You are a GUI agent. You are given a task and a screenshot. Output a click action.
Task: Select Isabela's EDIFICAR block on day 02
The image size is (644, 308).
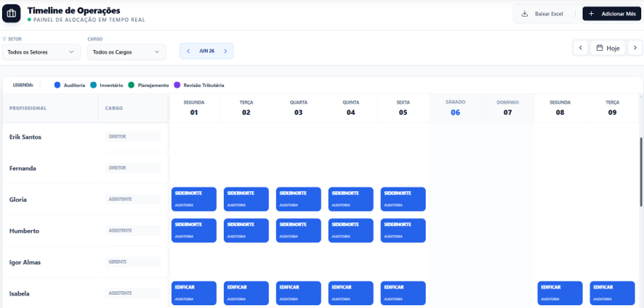pos(246,293)
